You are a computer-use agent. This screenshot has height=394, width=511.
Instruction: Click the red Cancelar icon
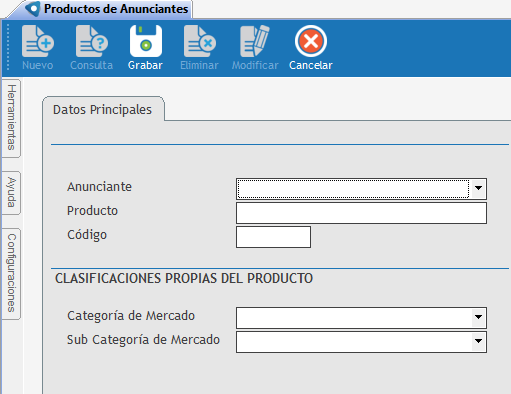tap(311, 41)
